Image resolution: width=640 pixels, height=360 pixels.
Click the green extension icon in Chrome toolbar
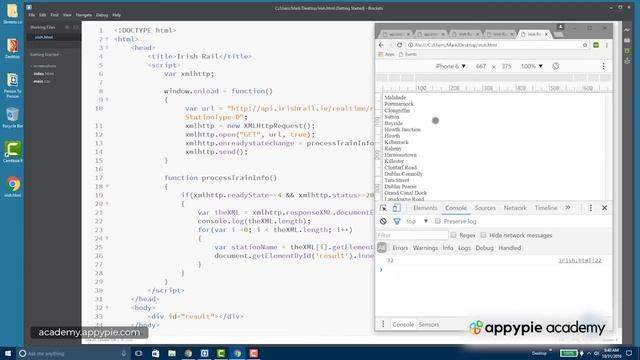(x=596, y=45)
